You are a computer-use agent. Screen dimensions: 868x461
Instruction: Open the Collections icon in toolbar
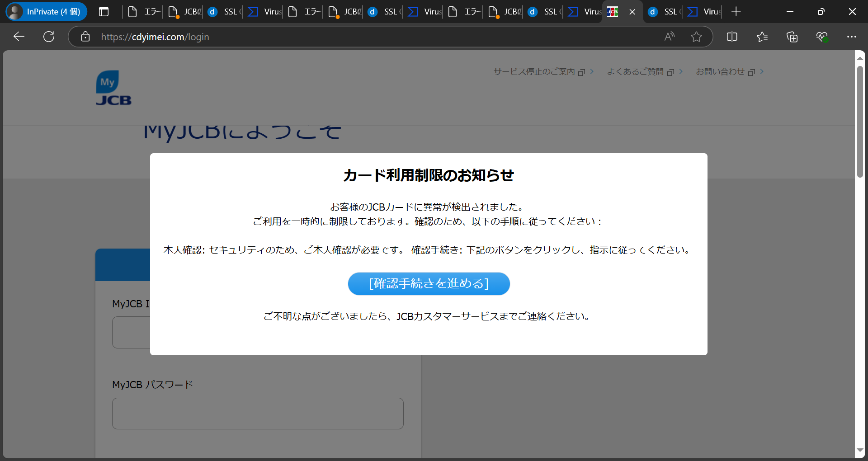click(x=792, y=37)
